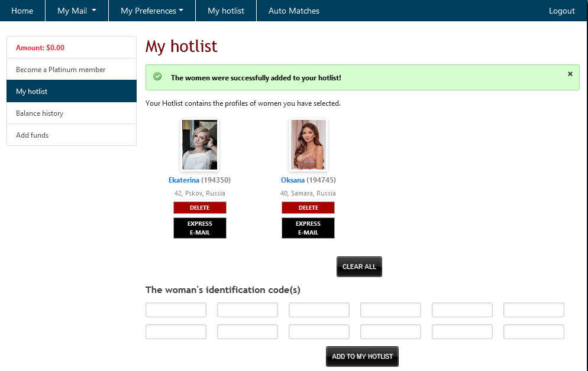Delete Ekaterina from the hotlist
The width and height of the screenshot is (588, 371).
(200, 207)
